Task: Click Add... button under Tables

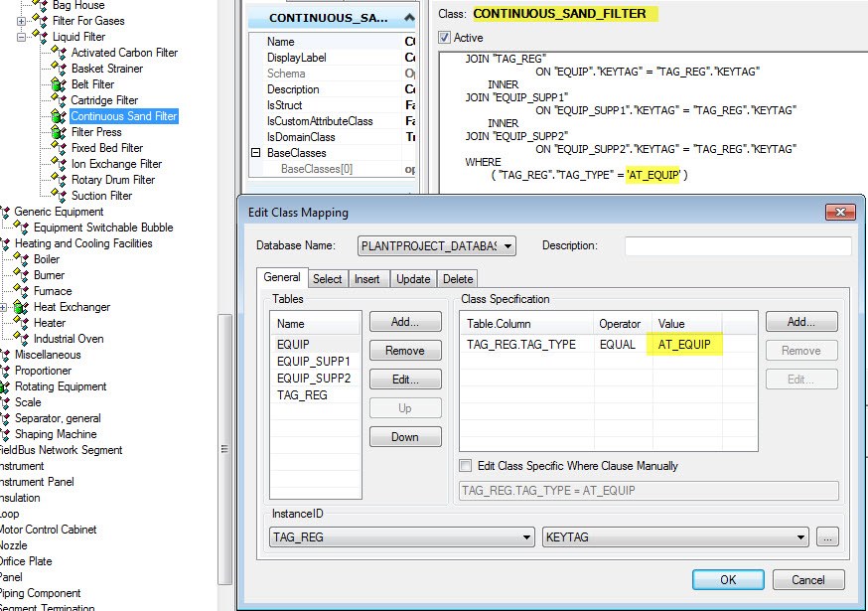Action: [405, 322]
